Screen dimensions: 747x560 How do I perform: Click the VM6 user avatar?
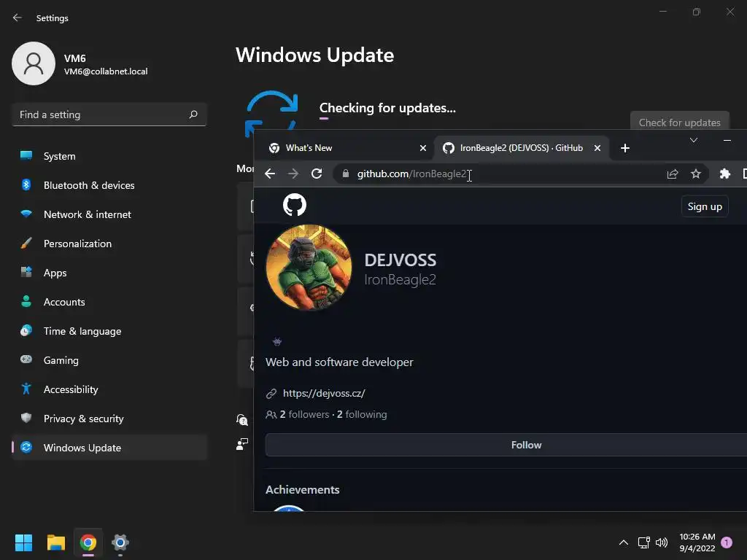[x=34, y=63]
